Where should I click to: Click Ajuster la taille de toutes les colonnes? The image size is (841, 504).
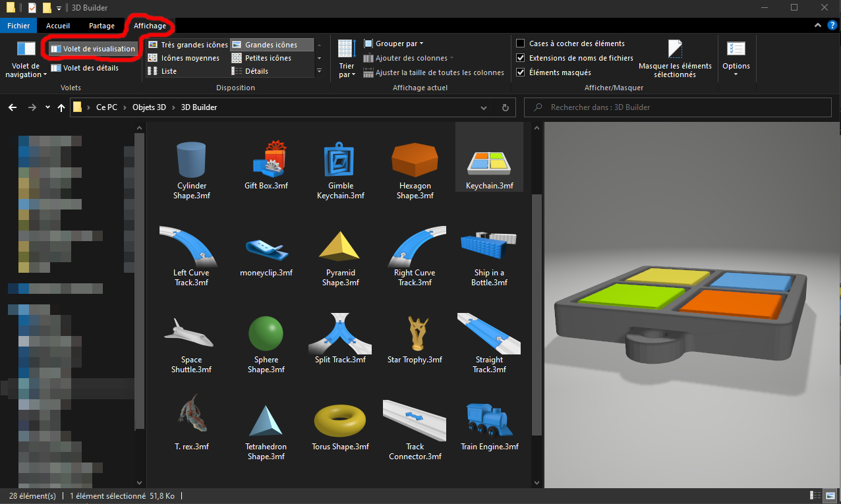(x=434, y=72)
